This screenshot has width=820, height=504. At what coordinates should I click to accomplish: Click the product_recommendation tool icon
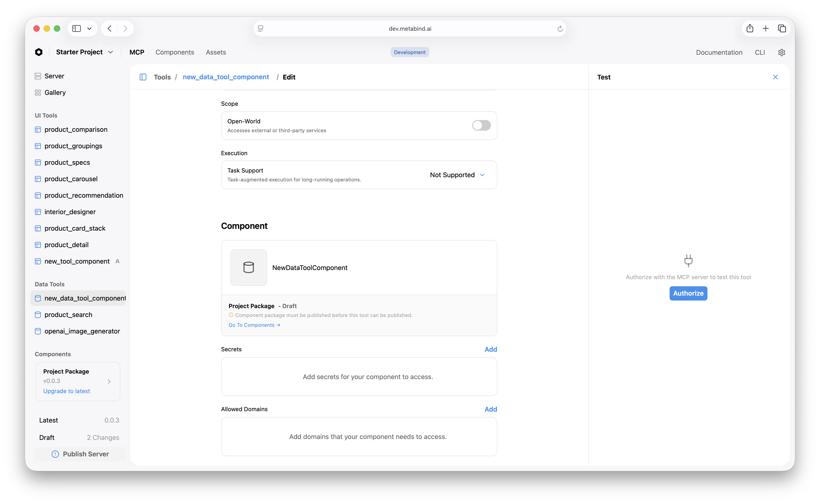pos(38,195)
